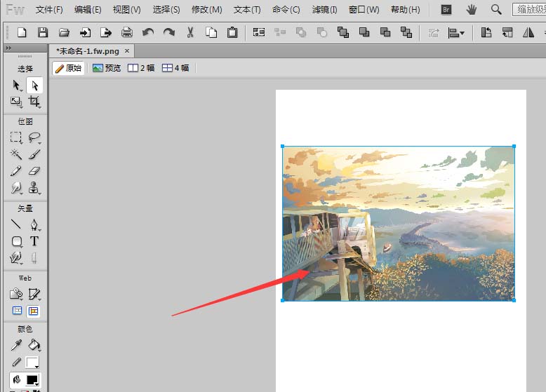The height and width of the screenshot is (392, 546).
Task: Open the 文件(F) menu
Action: click(49, 10)
